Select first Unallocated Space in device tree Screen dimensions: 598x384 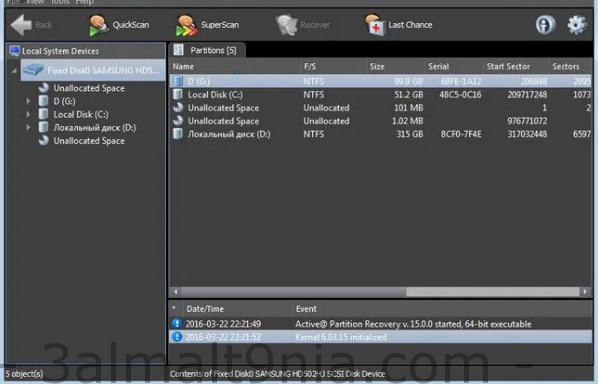tap(89, 88)
